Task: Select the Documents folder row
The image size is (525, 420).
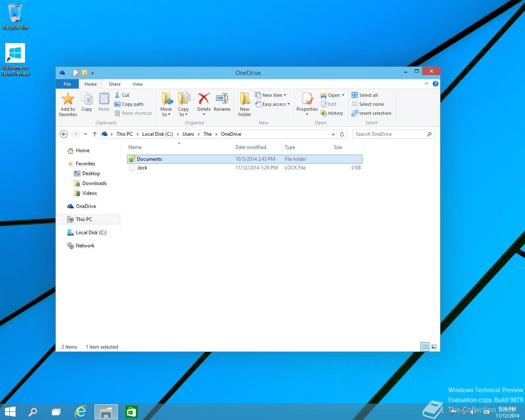Action: point(245,159)
